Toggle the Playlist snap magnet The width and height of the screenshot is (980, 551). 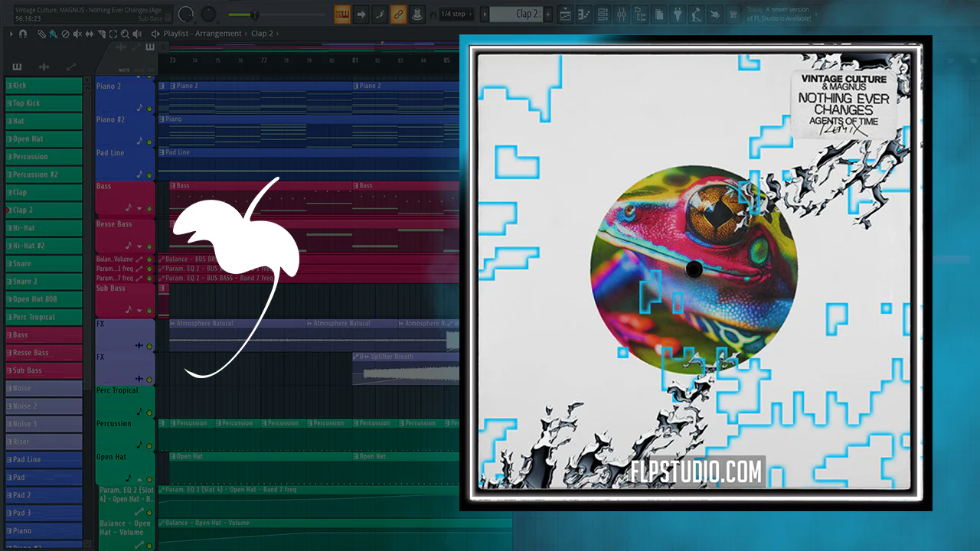click(x=23, y=34)
